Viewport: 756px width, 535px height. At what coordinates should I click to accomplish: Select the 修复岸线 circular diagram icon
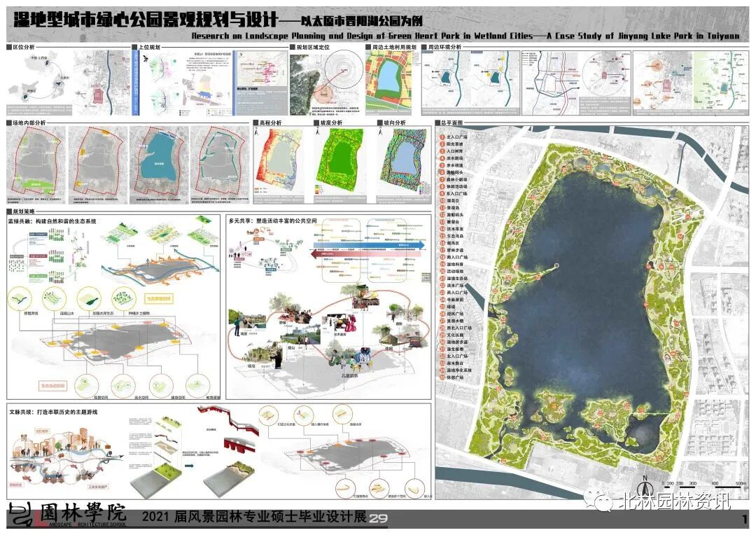(20, 298)
